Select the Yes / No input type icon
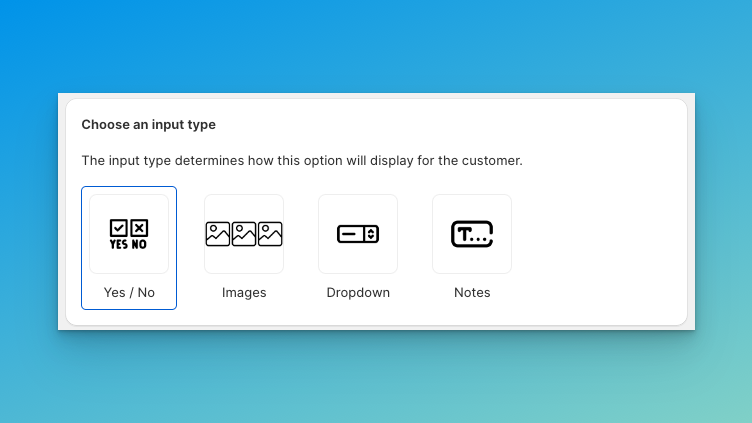The height and width of the screenshot is (423, 752). click(129, 234)
